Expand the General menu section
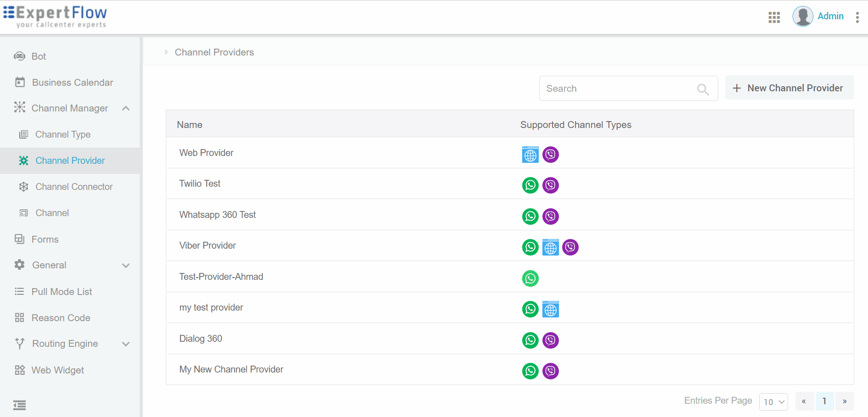868x417 pixels. [x=126, y=266]
